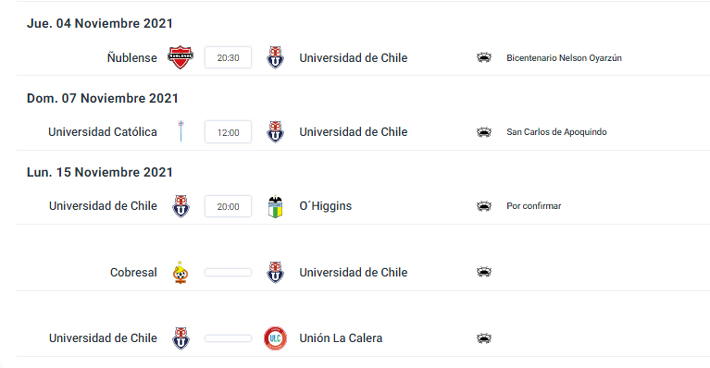Click the Ñublense club crest

[x=180, y=57]
